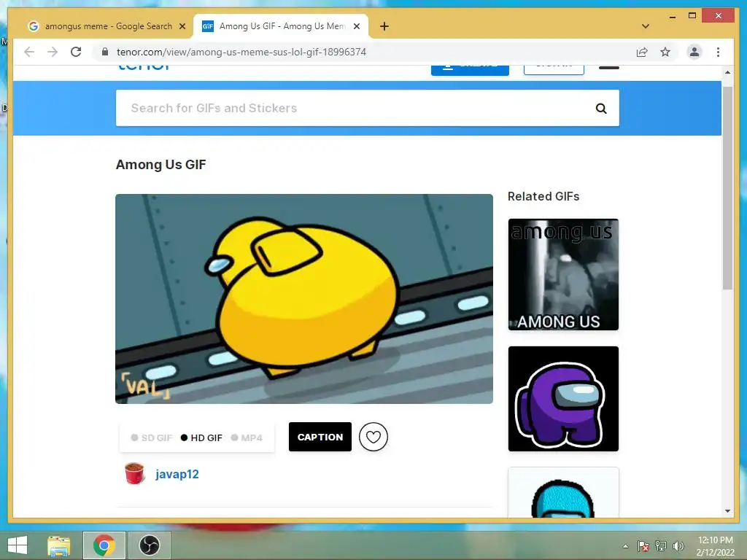Select the MP4 format option
The height and width of the screenshot is (560, 747).
[x=247, y=437]
